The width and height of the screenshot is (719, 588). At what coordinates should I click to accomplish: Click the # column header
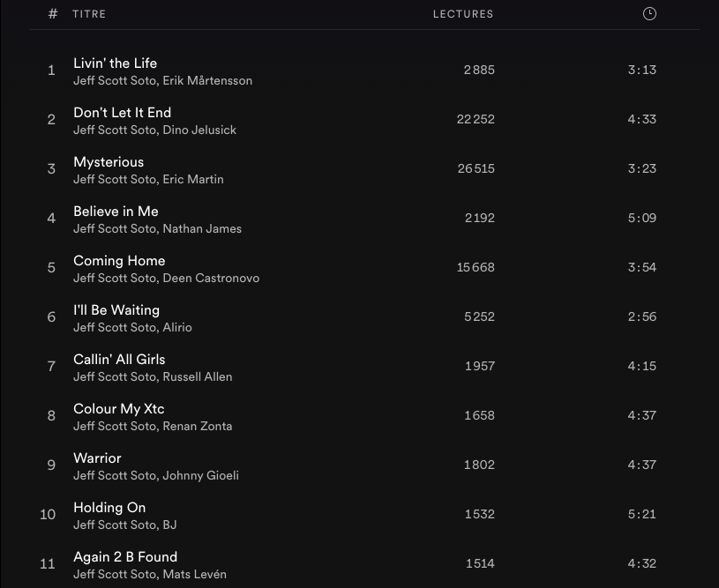click(53, 14)
